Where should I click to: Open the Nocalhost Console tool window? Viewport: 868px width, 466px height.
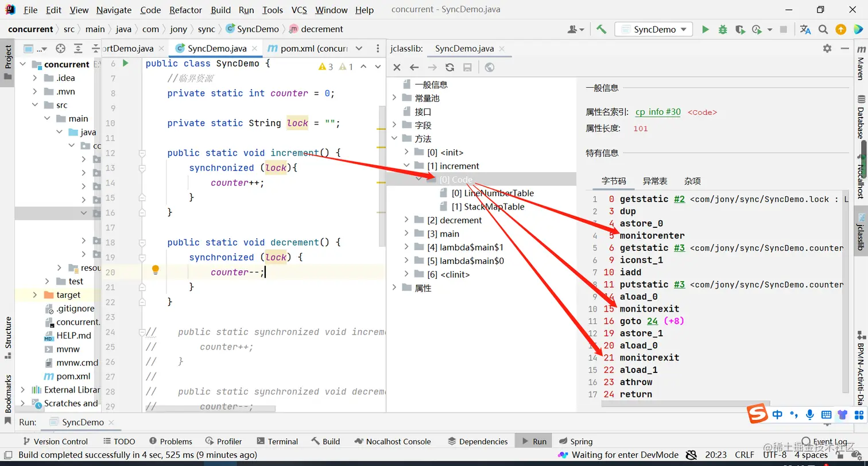(x=393, y=441)
